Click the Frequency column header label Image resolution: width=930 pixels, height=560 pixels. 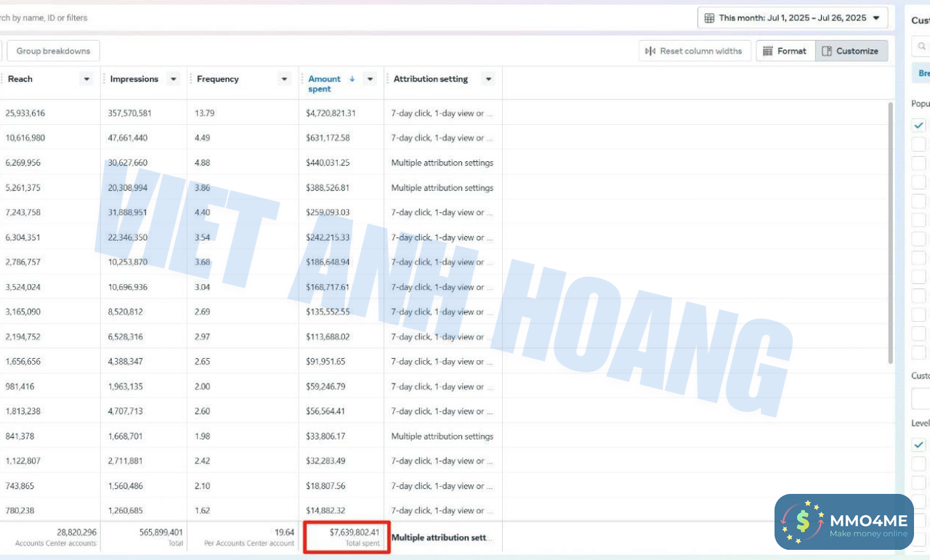[218, 79]
